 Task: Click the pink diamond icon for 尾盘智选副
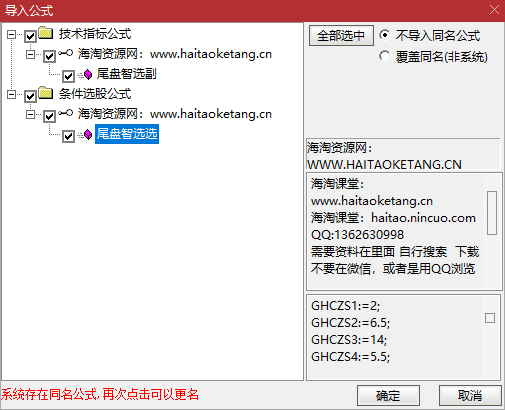point(88,75)
